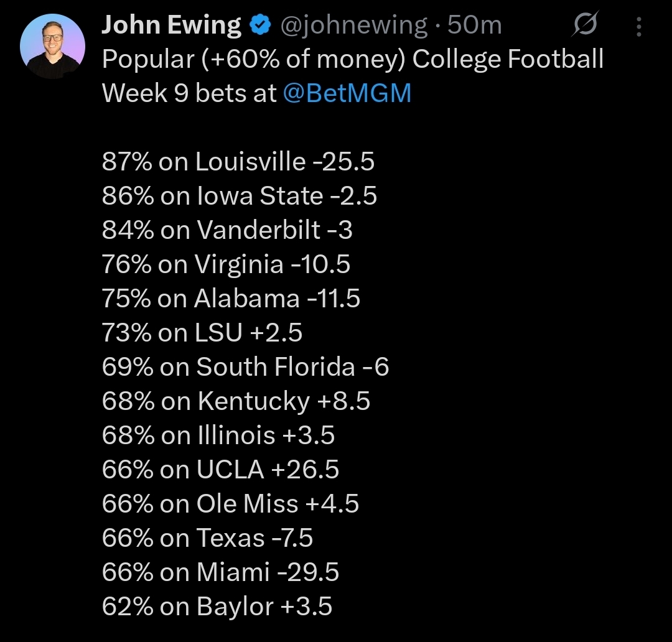Click the 62% on Baylor +3.5 line
This screenshot has height=642, width=672.
point(217,606)
